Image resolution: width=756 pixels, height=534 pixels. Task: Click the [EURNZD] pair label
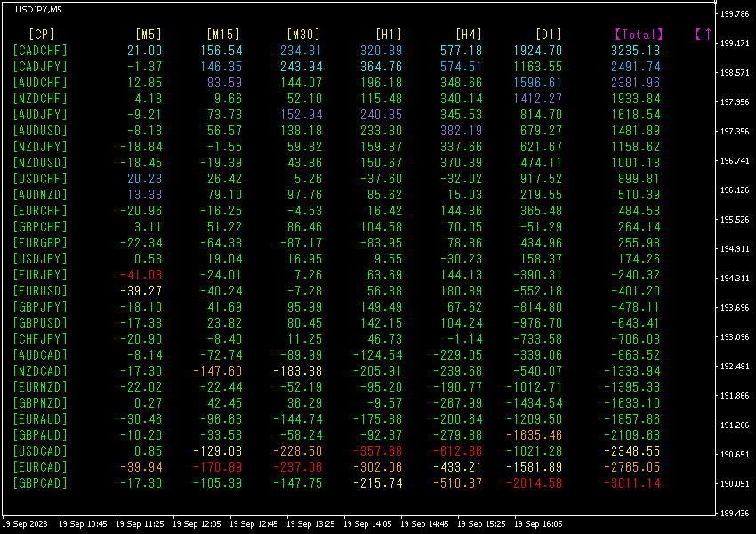pos(40,387)
